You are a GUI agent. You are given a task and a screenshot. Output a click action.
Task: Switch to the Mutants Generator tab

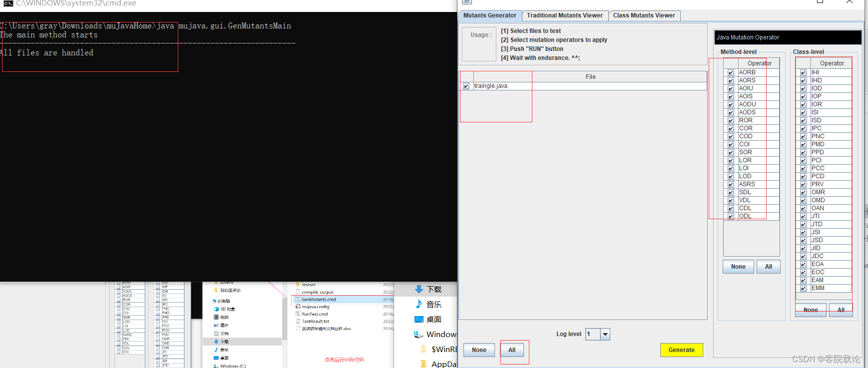[490, 15]
